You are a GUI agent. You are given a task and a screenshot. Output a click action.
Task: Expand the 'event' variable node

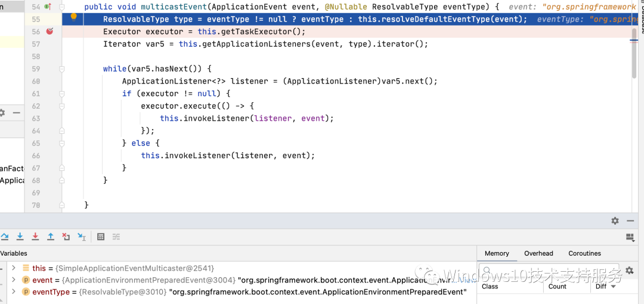coord(14,280)
